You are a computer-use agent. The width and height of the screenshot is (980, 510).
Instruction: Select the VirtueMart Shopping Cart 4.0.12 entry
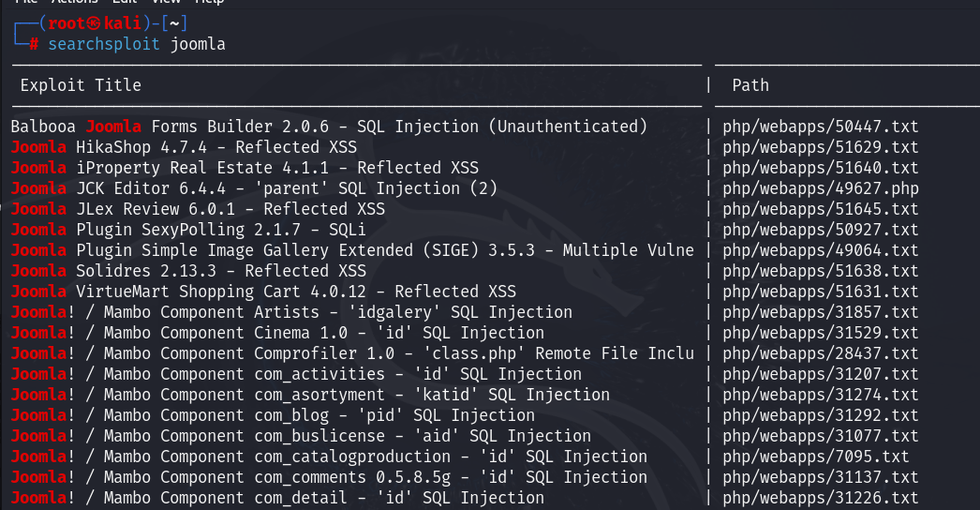(263, 292)
